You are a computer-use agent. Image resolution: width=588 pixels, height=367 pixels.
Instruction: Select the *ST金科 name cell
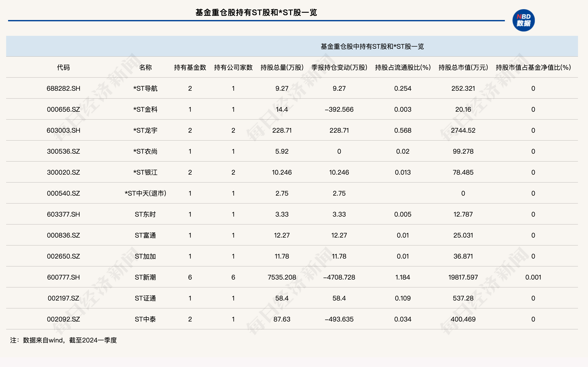click(145, 109)
